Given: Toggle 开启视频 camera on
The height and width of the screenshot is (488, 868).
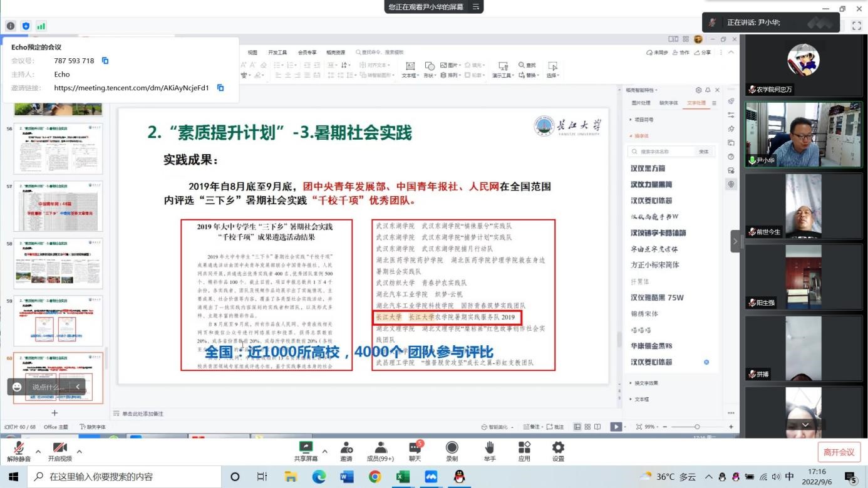Looking at the screenshot, I should pos(59,452).
